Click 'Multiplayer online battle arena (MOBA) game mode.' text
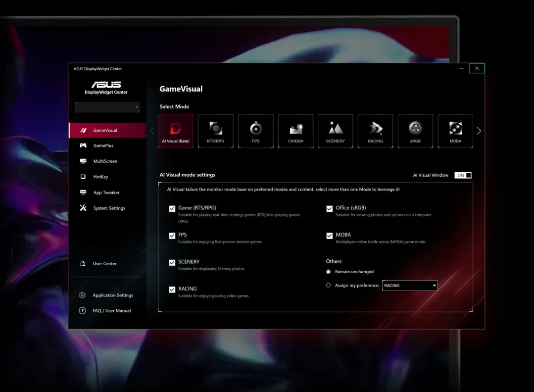The width and height of the screenshot is (534, 392). pyautogui.click(x=381, y=242)
